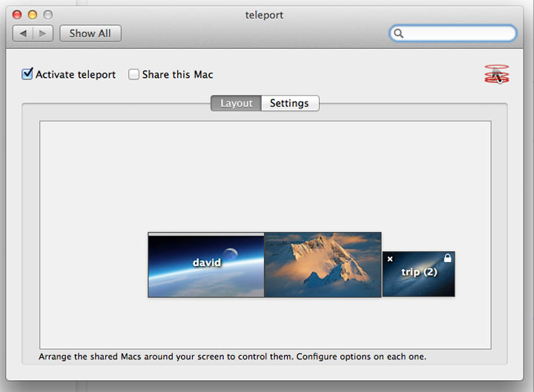This screenshot has width=534, height=392.
Task: Enable the Share this Mac checkbox
Action: coord(133,74)
